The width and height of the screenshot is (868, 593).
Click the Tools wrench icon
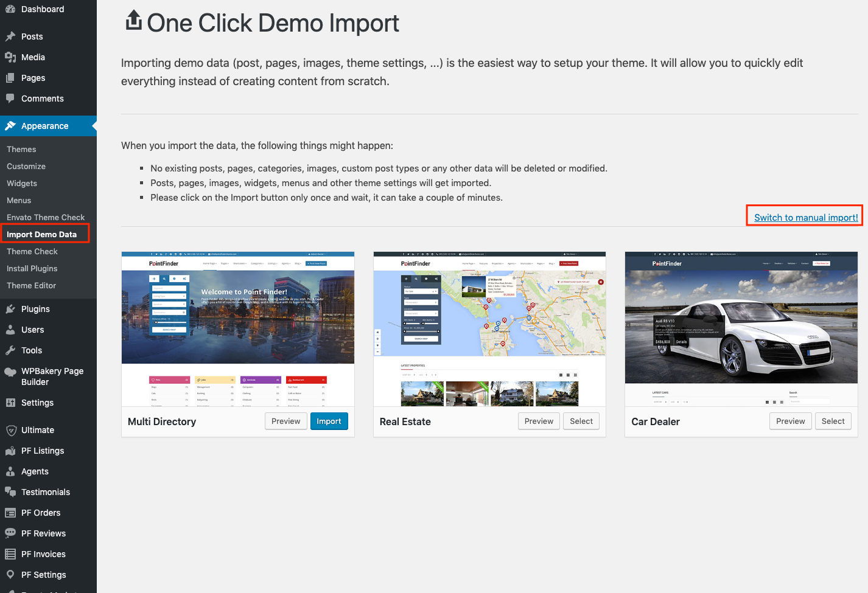(x=10, y=350)
